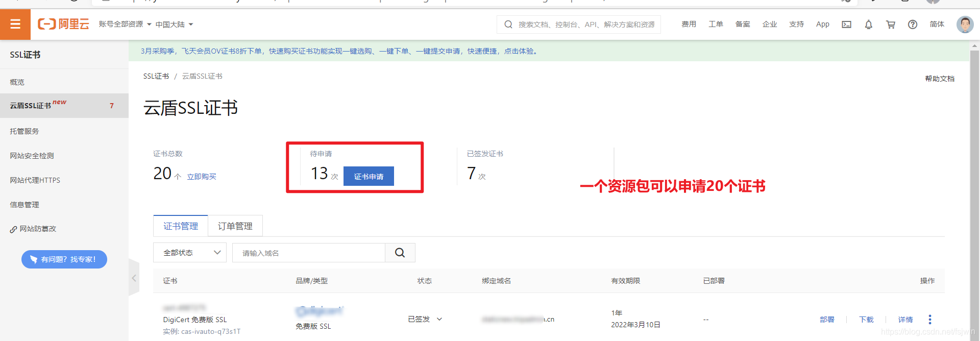
Task: Click the 证书申请 button
Action: 369,176
